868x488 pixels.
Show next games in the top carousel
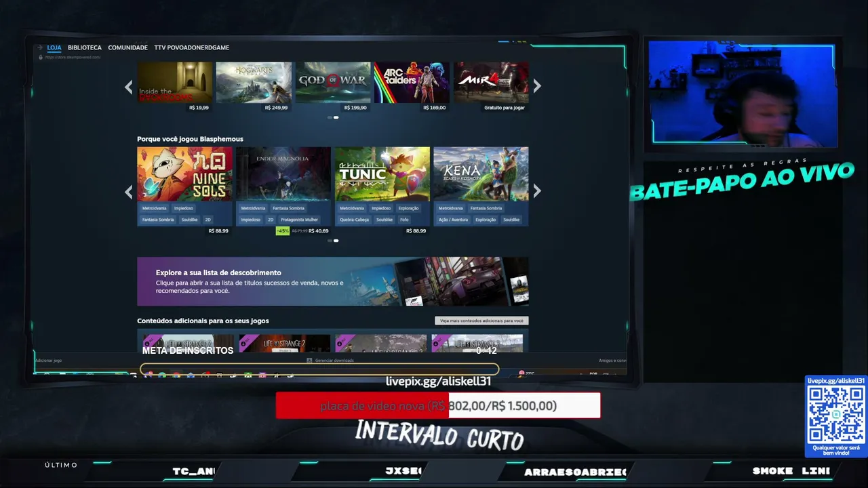coord(537,86)
